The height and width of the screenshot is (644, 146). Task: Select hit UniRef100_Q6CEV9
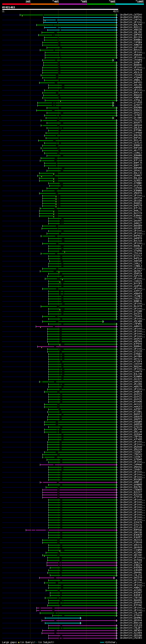(x=131, y=578)
